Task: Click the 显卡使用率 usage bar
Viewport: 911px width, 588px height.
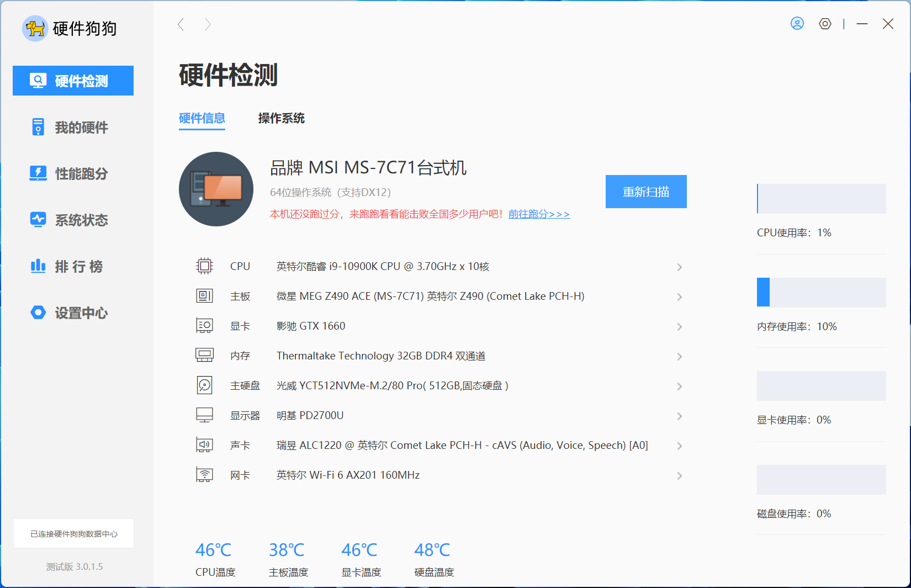Action: click(x=822, y=386)
